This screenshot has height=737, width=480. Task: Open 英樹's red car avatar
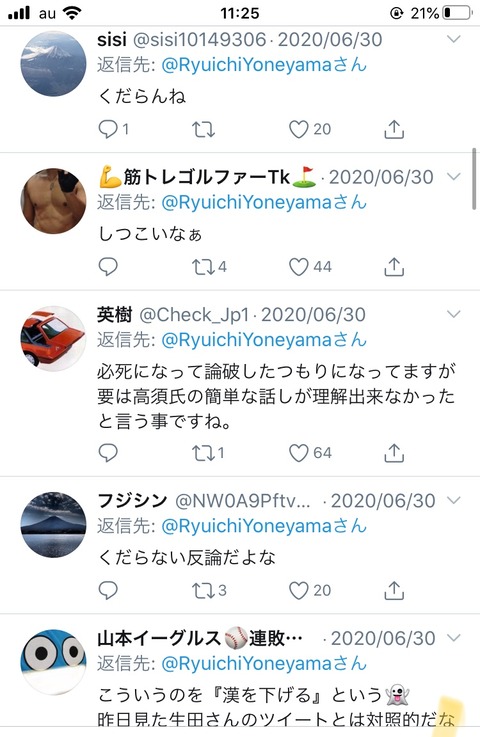click(x=54, y=338)
